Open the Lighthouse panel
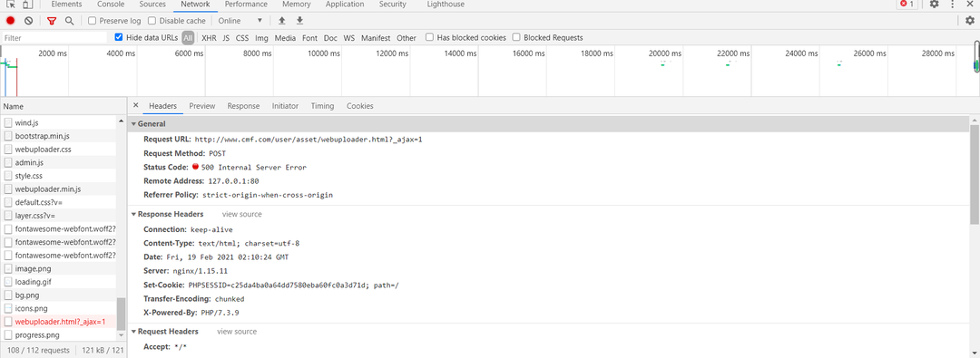This screenshot has height=358, width=980. (x=446, y=5)
